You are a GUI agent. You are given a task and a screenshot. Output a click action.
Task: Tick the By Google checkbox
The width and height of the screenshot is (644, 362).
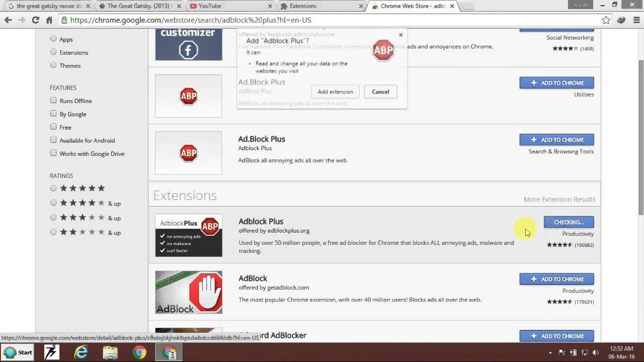click(x=53, y=114)
